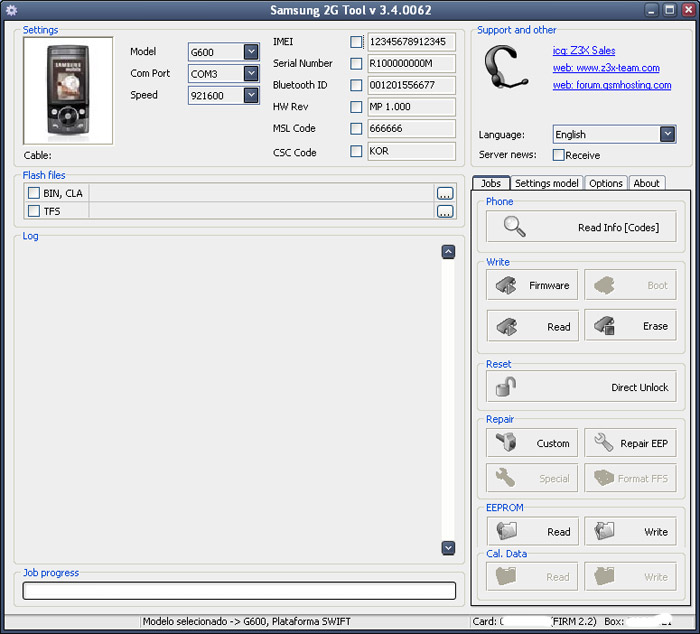
Task: Open the forum.gsmhosting.com link
Action: click(x=612, y=85)
